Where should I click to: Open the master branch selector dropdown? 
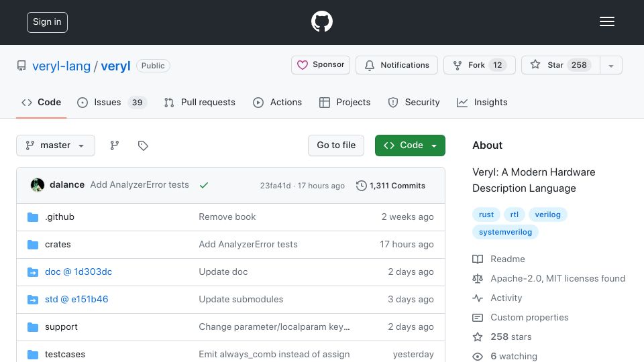[56, 145]
